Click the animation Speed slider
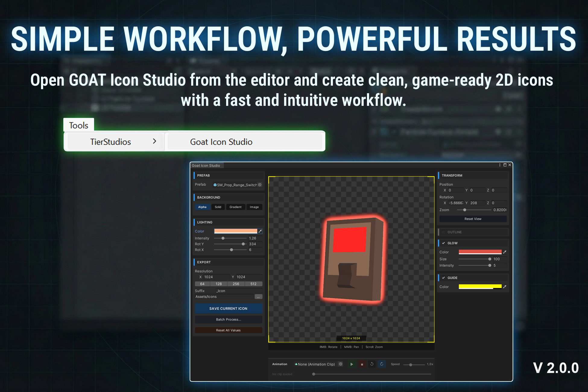588x392 pixels. pos(414,365)
